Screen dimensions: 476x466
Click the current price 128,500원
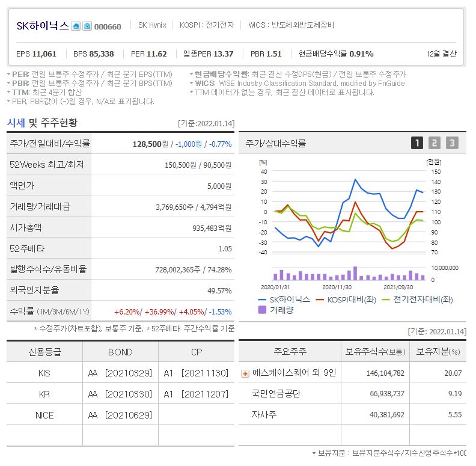(x=150, y=144)
